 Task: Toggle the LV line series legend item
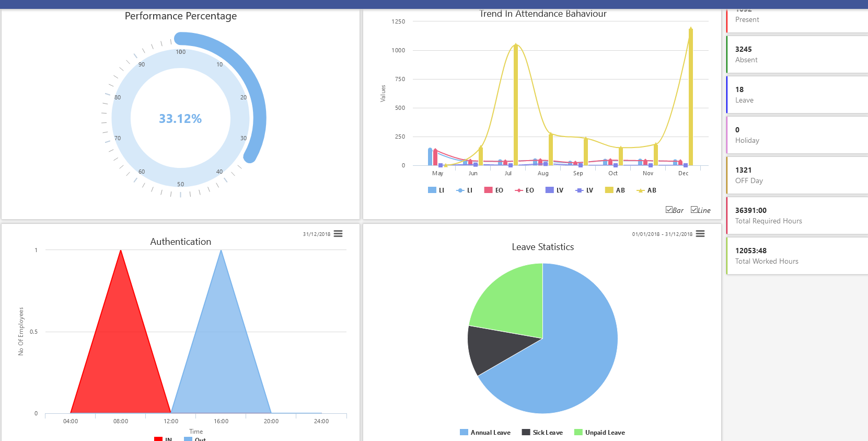point(584,190)
